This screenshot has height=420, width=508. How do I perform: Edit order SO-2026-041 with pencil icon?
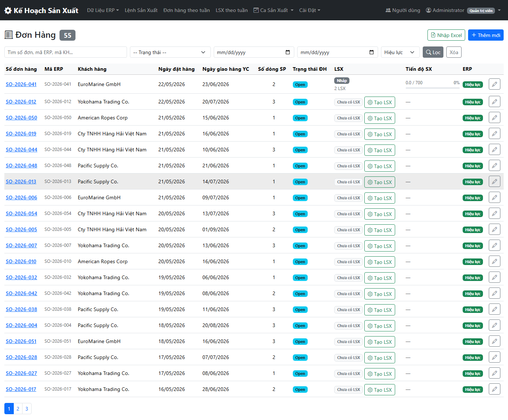click(x=494, y=84)
